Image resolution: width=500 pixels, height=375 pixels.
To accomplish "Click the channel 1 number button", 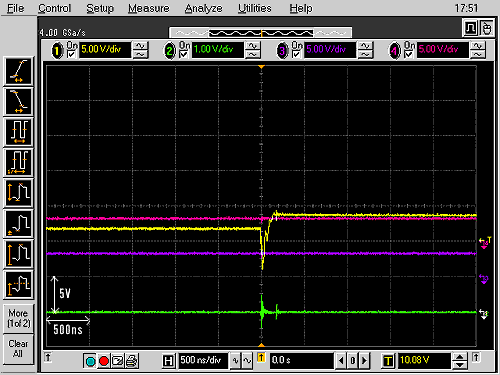I will point(57,51).
